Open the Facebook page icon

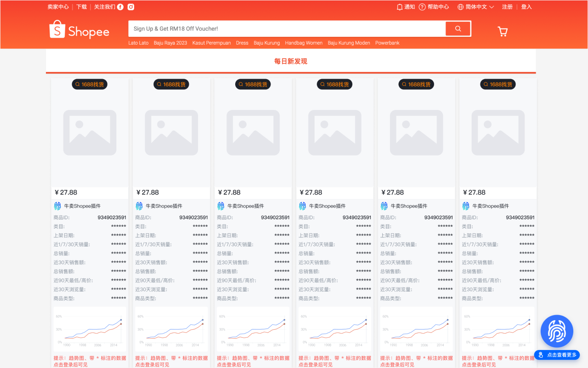pyautogui.click(x=120, y=7)
